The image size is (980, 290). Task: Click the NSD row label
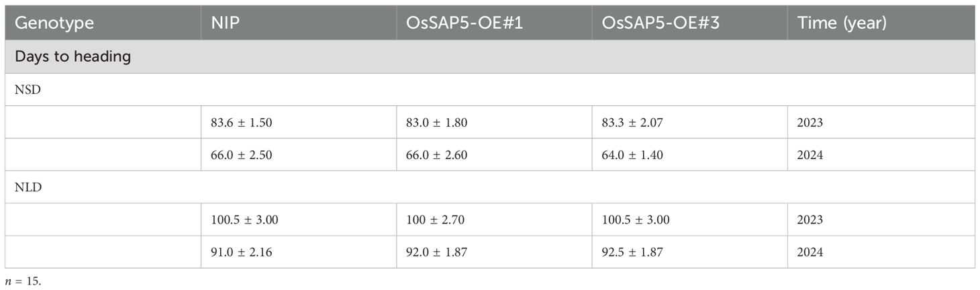pos(26,89)
